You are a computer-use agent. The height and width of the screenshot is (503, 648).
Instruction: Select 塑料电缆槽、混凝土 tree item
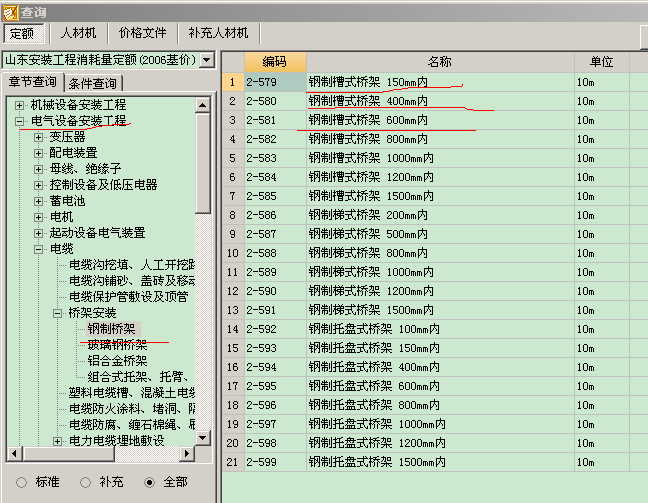coord(132,393)
